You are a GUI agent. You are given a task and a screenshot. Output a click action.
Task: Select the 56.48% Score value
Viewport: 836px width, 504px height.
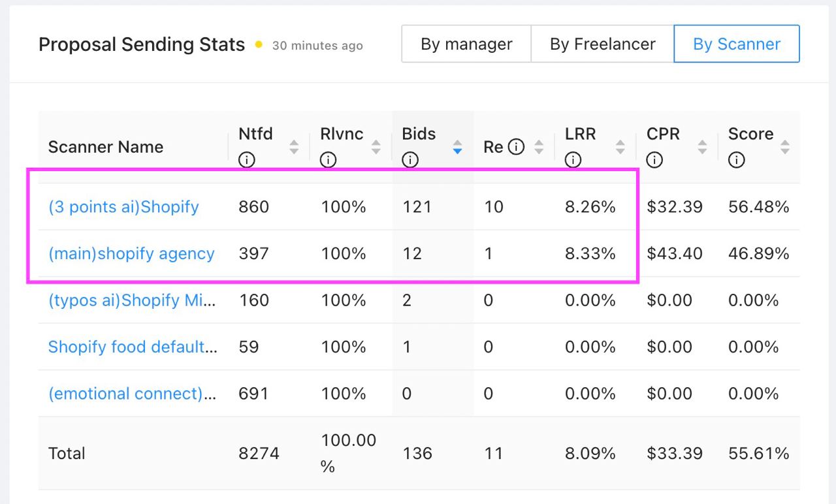[x=759, y=207]
